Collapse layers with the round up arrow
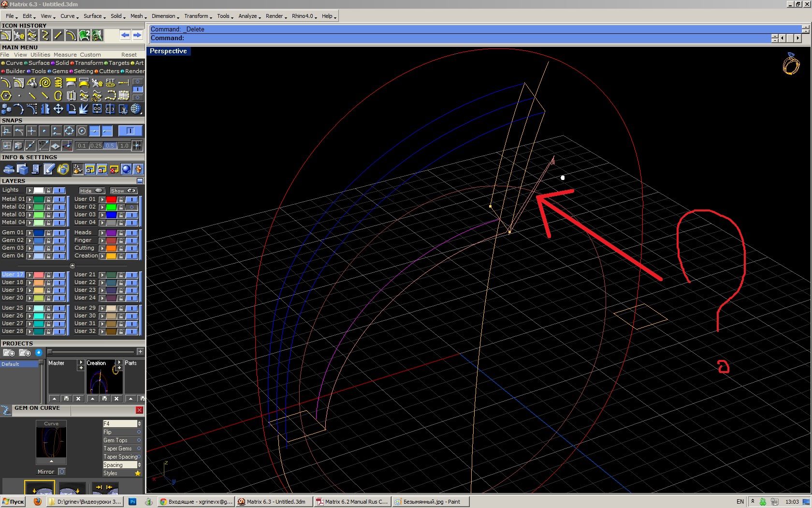The width and height of the screenshot is (812, 508). [72, 266]
